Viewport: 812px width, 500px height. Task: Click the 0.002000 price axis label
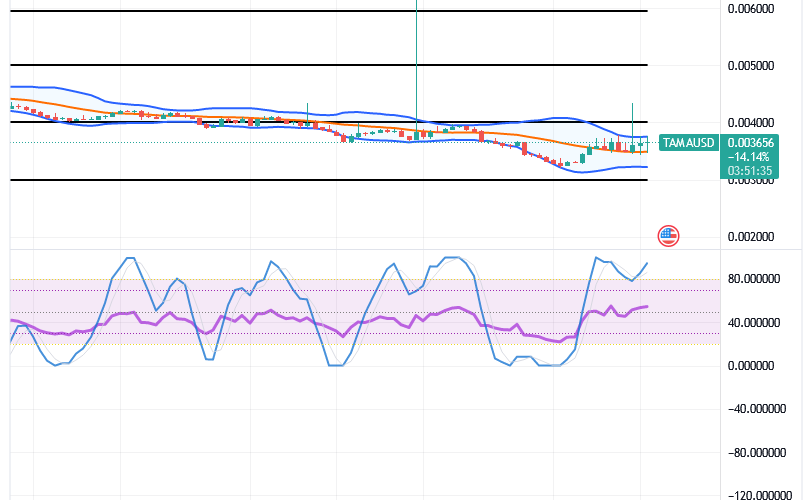click(x=750, y=237)
